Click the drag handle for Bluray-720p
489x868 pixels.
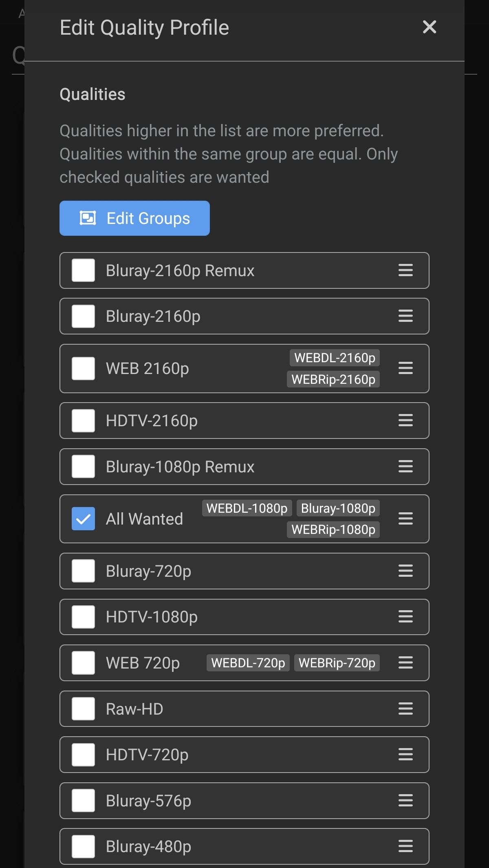pyautogui.click(x=405, y=571)
